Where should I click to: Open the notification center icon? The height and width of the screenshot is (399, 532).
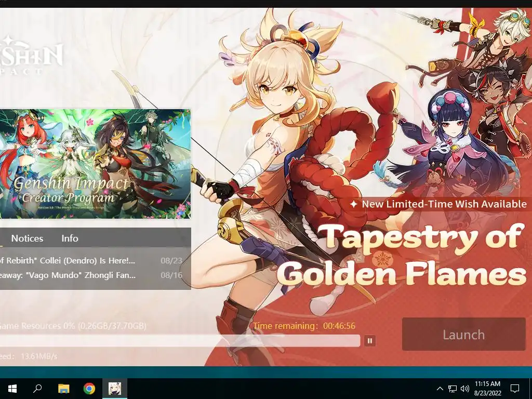coord(515,389)
